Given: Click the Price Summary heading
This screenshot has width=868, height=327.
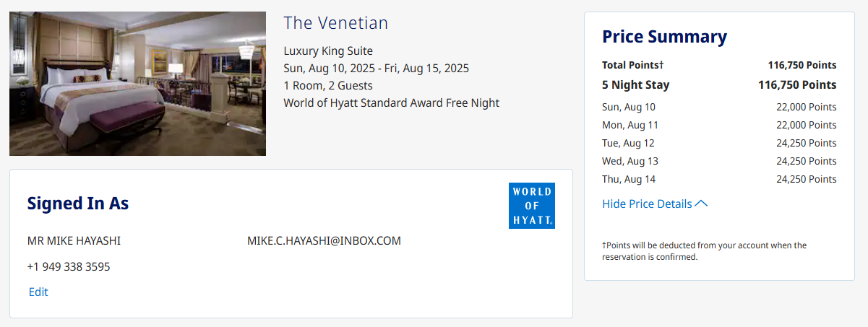Looking at the screenshot, I should [x=664, y=37].
